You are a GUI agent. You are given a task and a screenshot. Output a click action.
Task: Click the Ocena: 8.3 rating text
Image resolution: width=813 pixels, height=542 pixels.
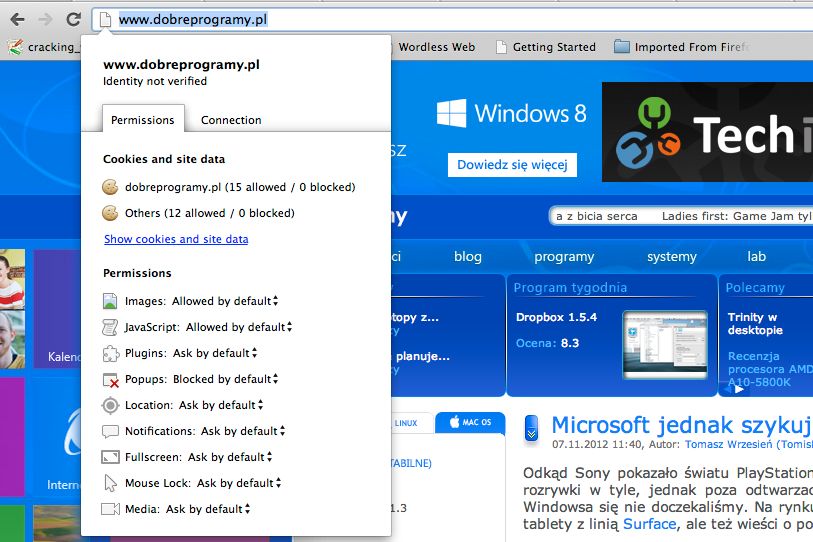(x=548, y=343)
